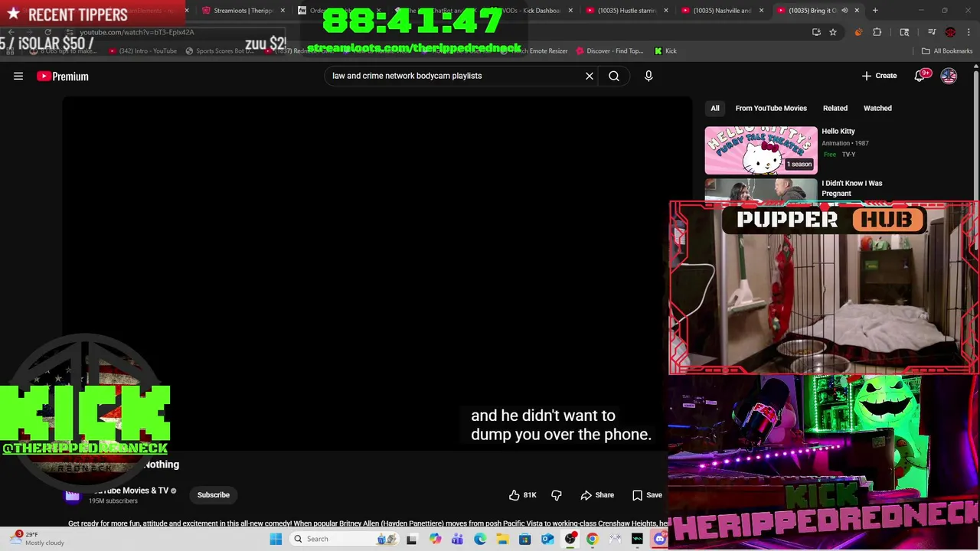Open the YouTube guide hamburger menu
Screen dimensions: 980x551
18,76
